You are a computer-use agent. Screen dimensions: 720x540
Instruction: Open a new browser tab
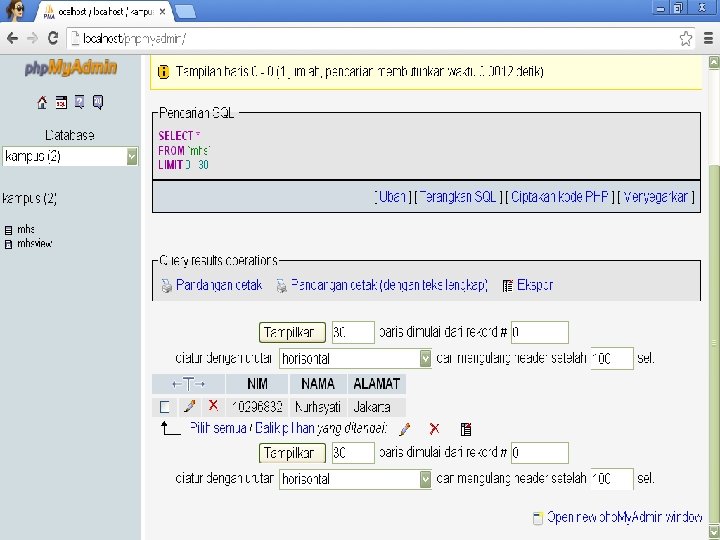186,12
